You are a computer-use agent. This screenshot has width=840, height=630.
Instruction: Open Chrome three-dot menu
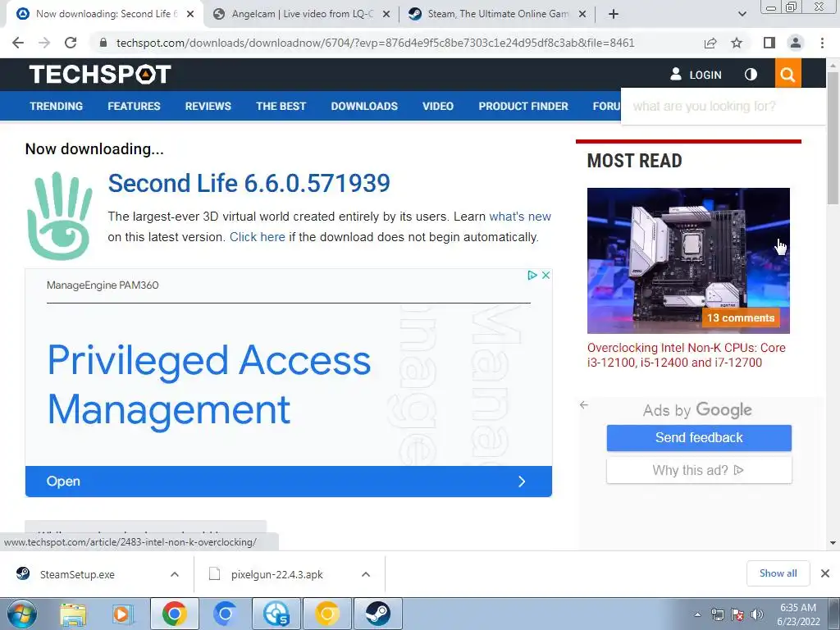click(822, 43)
